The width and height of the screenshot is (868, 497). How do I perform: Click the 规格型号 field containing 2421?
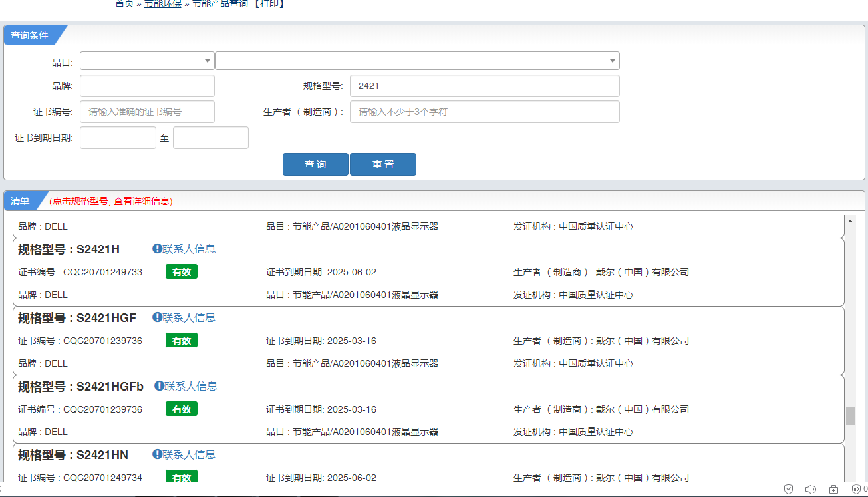pos(485,86)
